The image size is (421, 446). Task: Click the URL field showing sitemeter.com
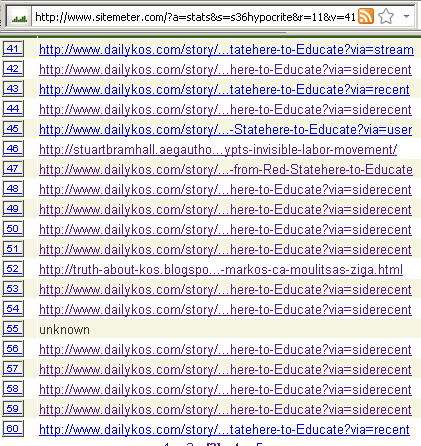tap(195, 17)
